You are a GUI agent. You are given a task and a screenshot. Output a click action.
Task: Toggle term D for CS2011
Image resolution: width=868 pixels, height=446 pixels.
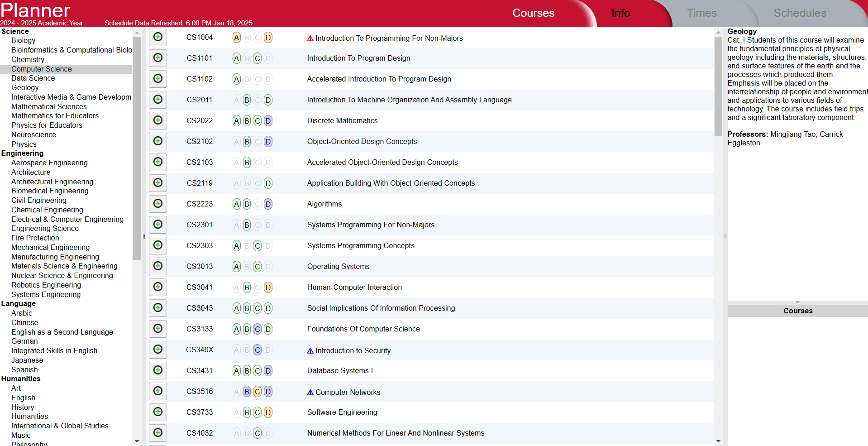[x=268, y=100]
